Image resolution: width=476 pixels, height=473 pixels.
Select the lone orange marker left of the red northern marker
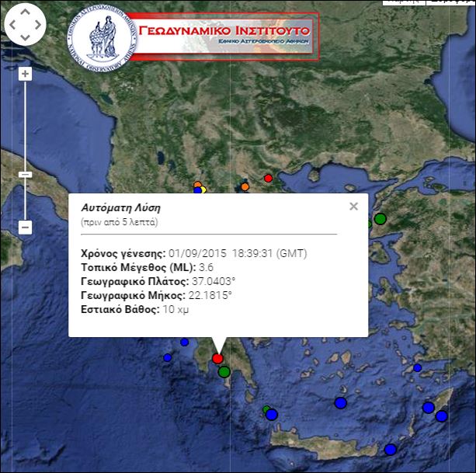coord(245,186)
